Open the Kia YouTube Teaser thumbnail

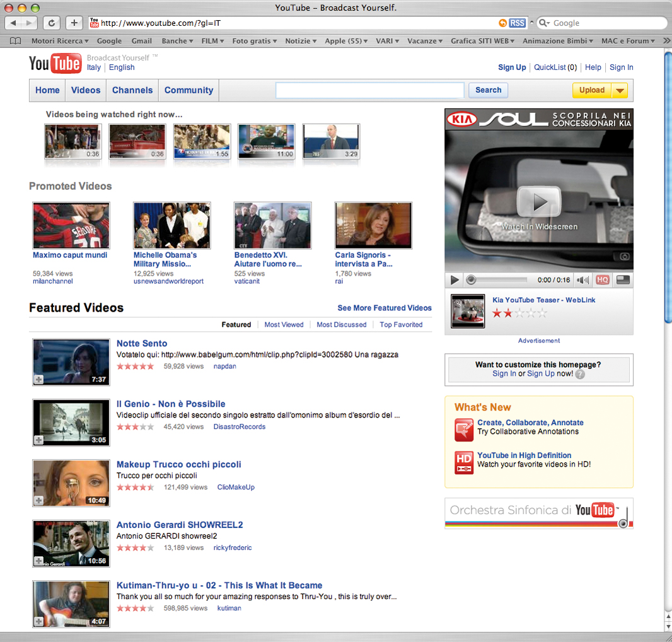click(468, 312)
